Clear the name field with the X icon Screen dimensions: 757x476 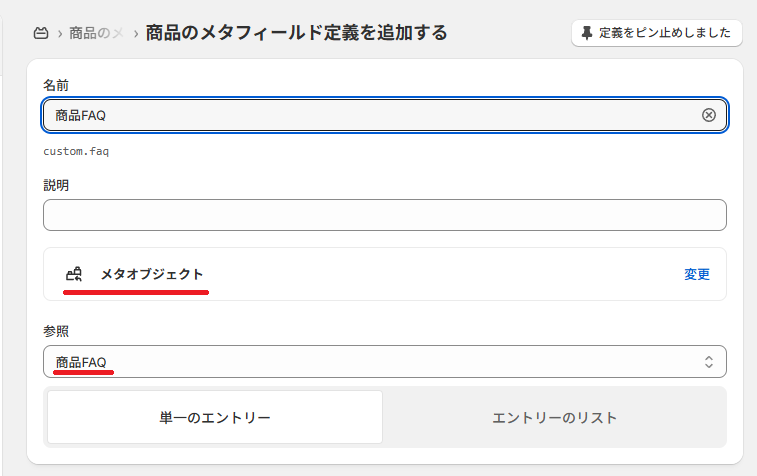708,115
